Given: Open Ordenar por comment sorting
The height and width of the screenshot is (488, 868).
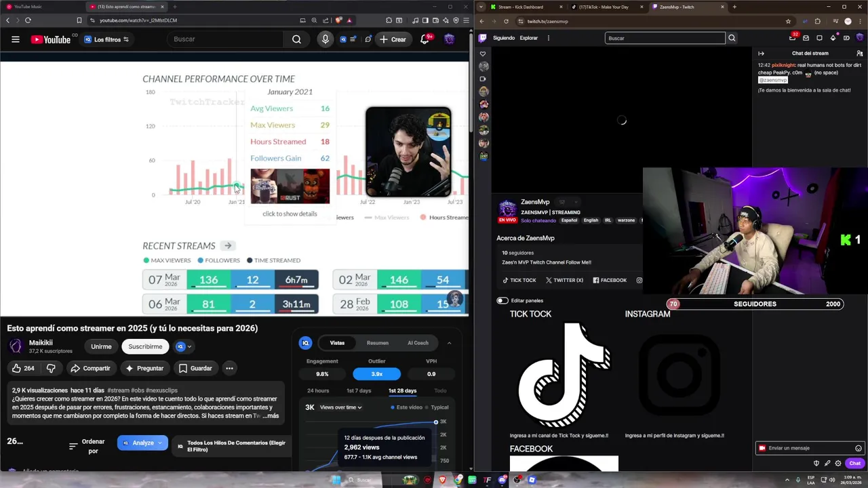Looking at the screenshot, I should tap(87, 446).
